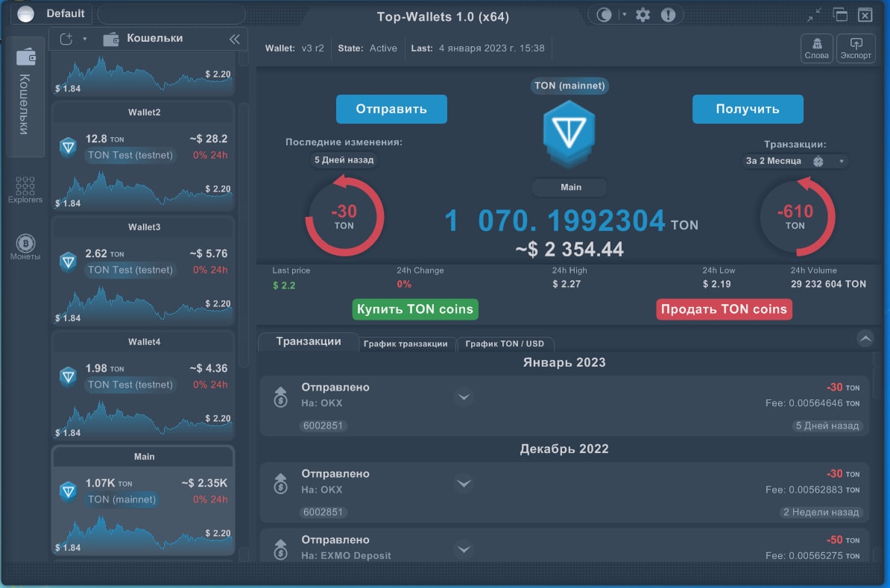
Task: Click the -30 TON circular change indicator
Action: pyautogui.click(x=344, y=217)
